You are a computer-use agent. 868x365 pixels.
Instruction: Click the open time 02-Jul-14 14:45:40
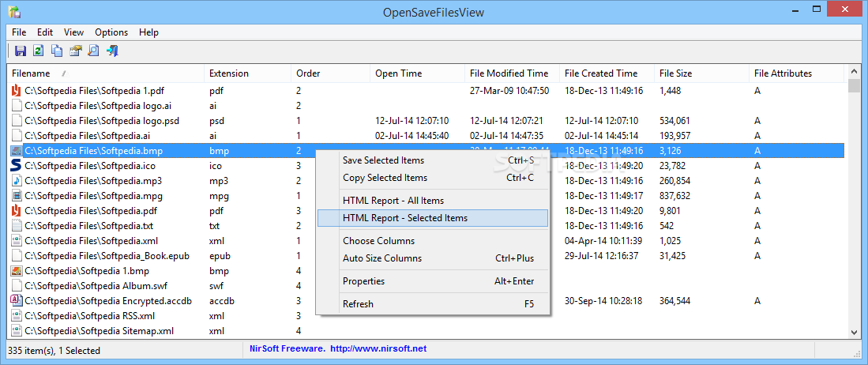point(411,135)
